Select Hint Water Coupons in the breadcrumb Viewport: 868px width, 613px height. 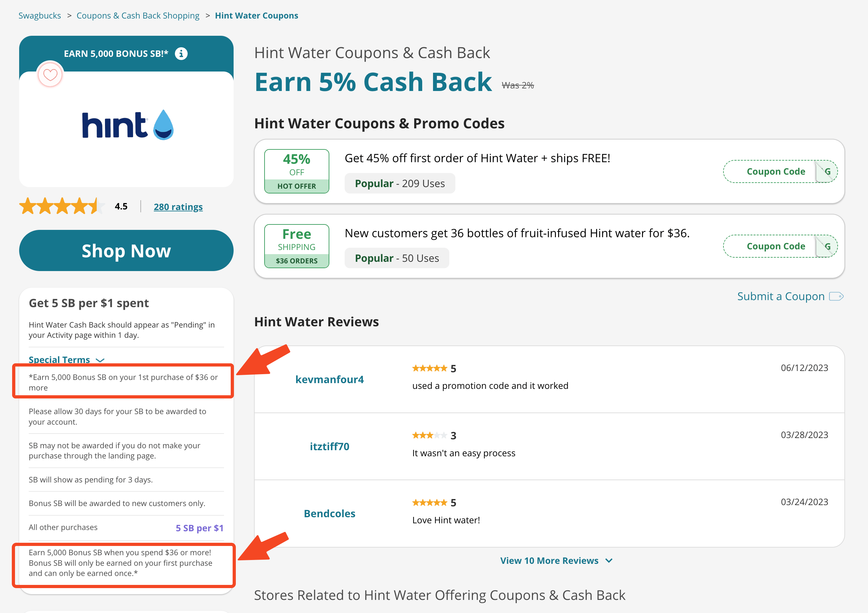[256, 16]
